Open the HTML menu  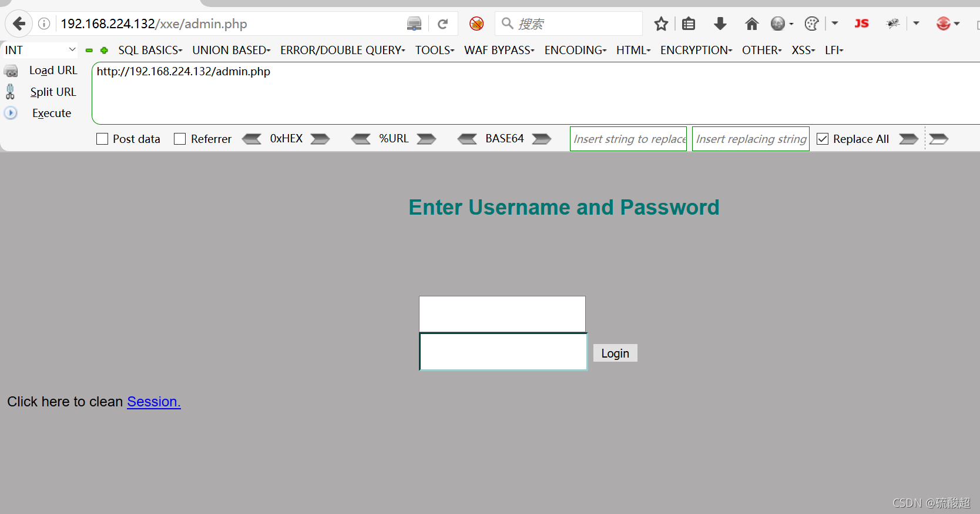coord(633,50)
